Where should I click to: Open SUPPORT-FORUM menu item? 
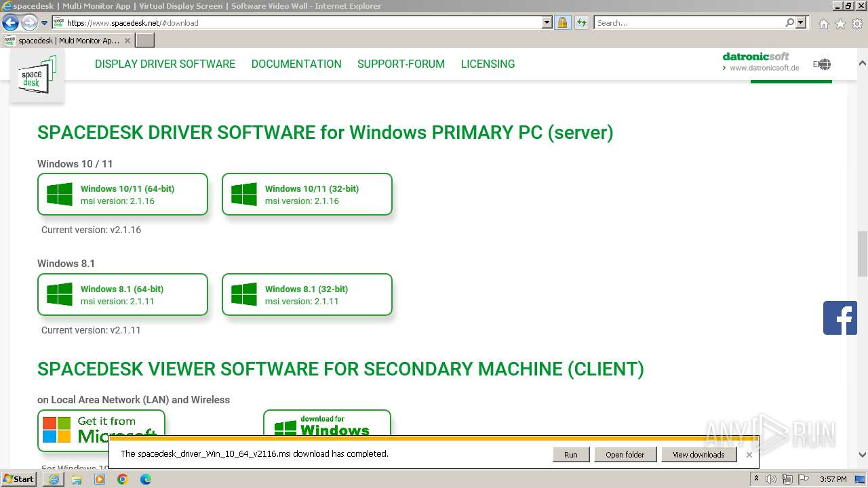click(401, 64)
